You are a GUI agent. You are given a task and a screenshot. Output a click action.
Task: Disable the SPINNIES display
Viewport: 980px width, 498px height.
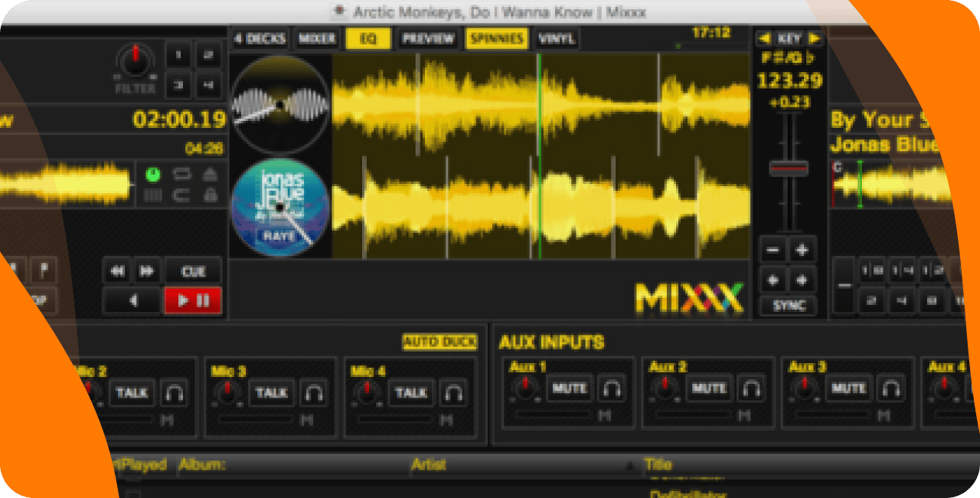coord(496,38)
